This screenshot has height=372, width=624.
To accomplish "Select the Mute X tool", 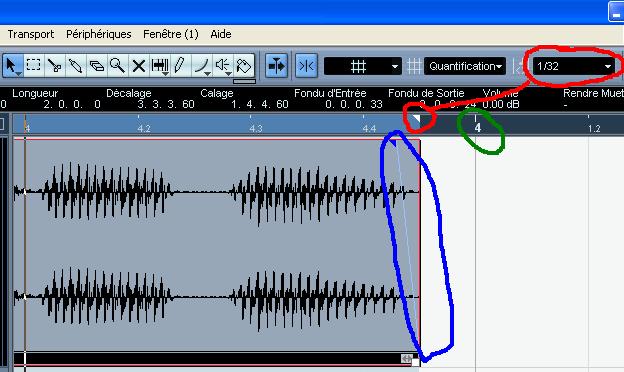I will tap(139, 66).
